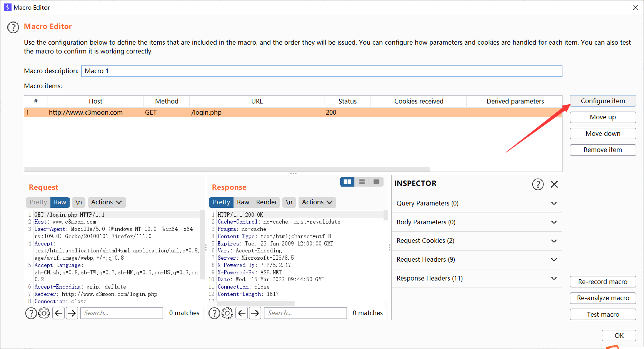Image resolution: width=644 pixels, height=349 pixels.
Task: Select Raw tab in Request panel
Action: [60, 202]
